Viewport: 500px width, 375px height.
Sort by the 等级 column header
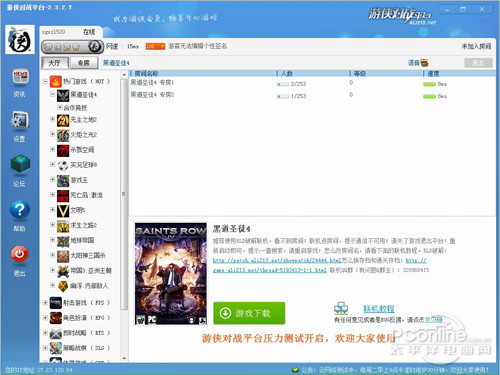coord(386,73)
